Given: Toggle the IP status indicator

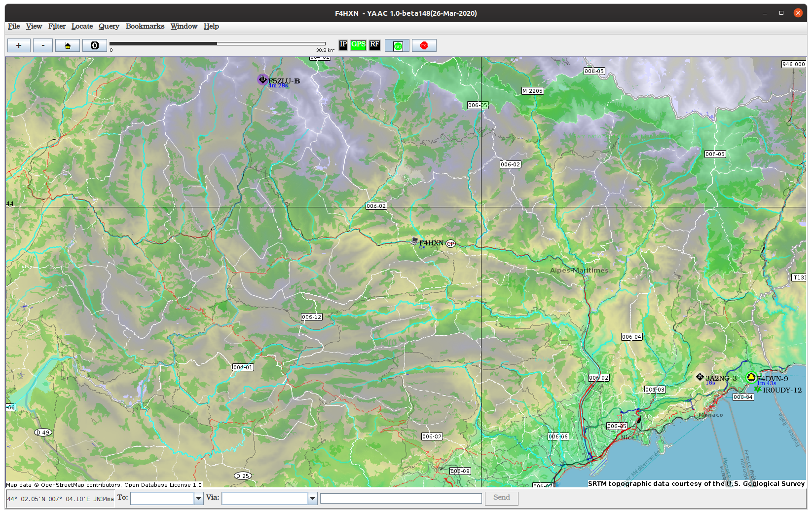Looking at the screenshot, I should point(343,45).
